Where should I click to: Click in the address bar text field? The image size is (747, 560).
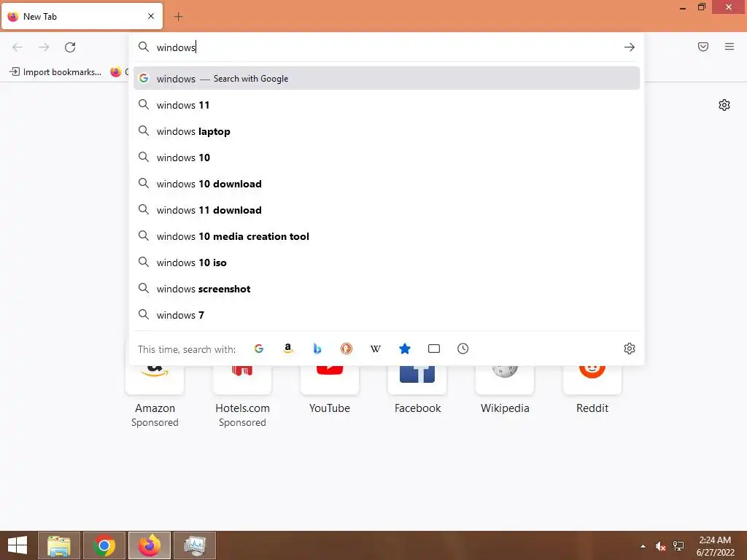point(386,47)
